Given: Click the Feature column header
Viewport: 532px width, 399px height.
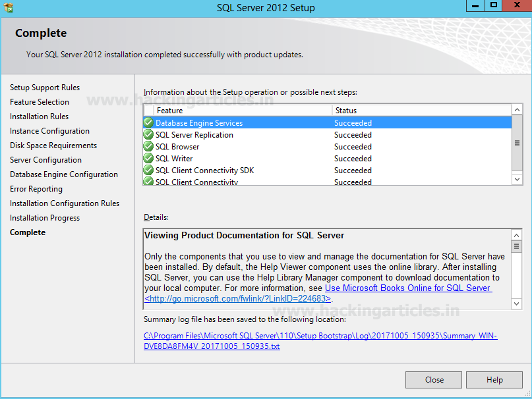Looking at the screenshot, I should [x=243, y=111].
